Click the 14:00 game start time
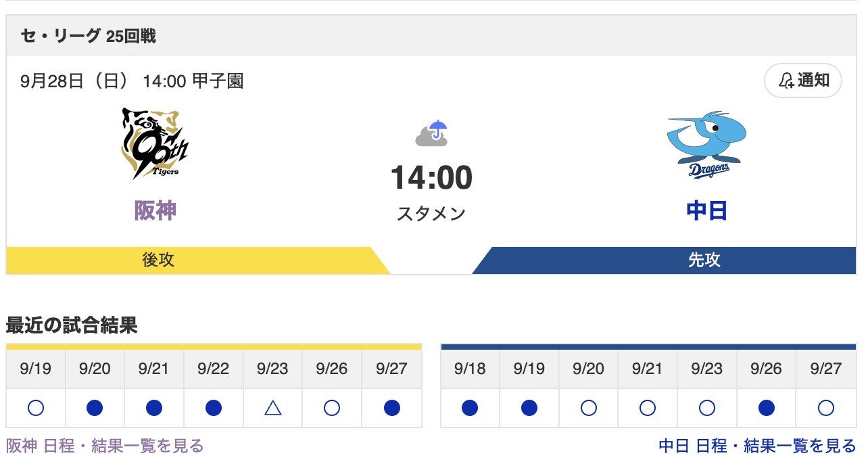Image resolution: width=868 pixels, height=464 pixels. point(431,177)
